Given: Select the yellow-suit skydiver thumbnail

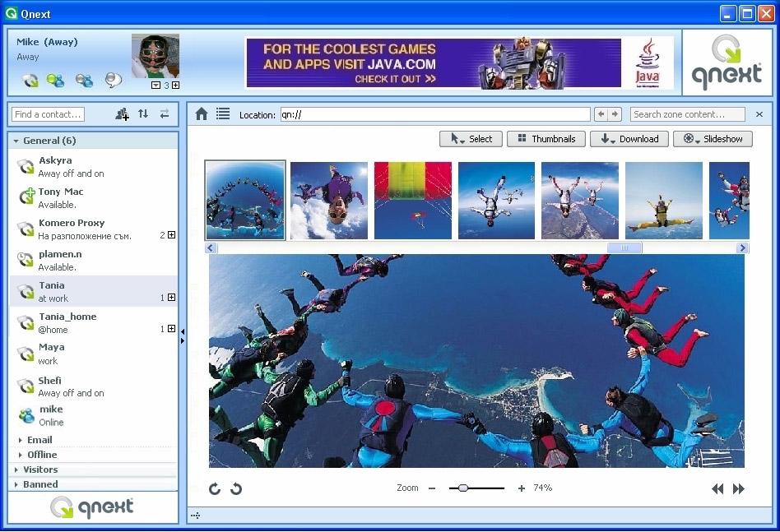Looking at the screenshot, I should 664,201.
